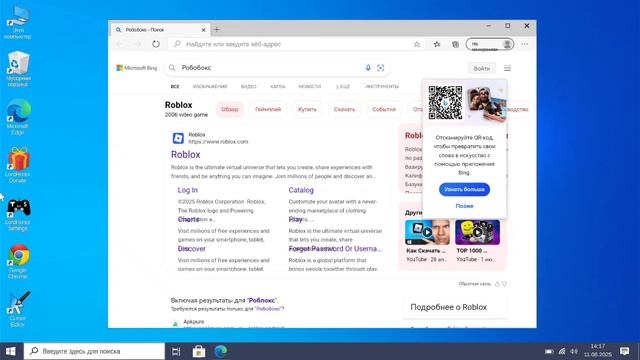Open Microsoft Store from taskbar
The image size is (640, 360).
(x=199, y=351)
